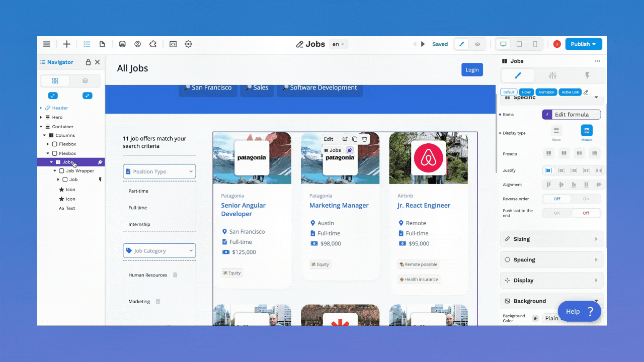Select navigator layout grid view tab
Viewport: 644px width, 362px height.
click(x=55, y=81)
